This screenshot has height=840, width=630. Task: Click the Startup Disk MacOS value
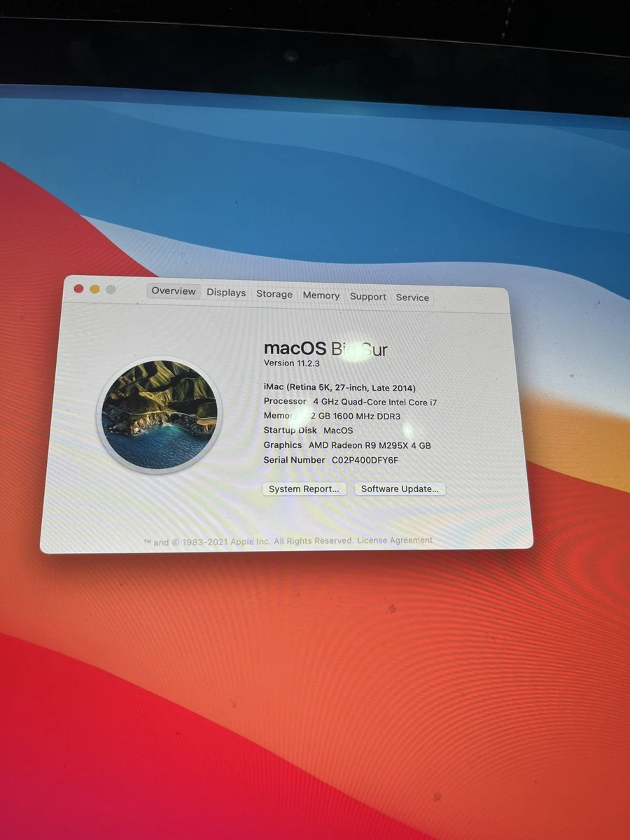pyautogui.click(x=338, y=430)
